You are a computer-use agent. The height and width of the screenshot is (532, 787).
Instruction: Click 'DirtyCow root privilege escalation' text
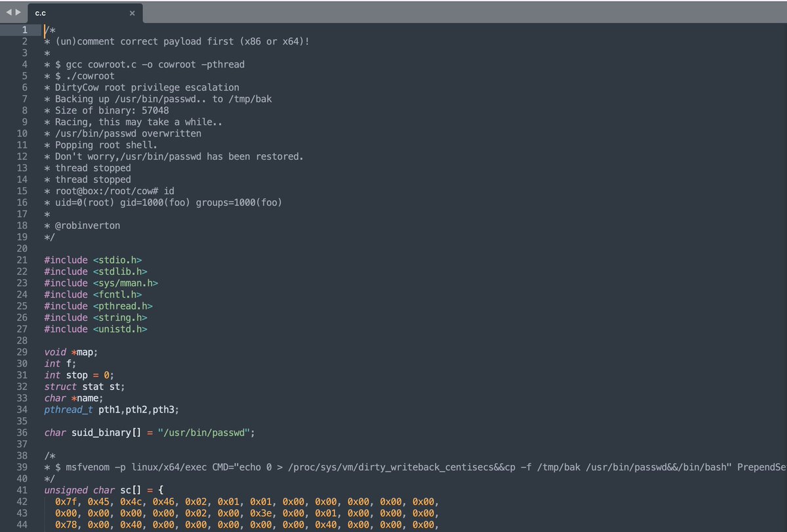147,87
